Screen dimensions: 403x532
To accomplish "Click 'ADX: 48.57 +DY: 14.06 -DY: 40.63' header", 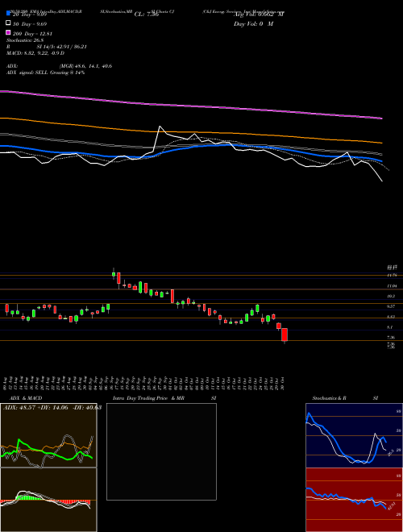I will (52, 407).
